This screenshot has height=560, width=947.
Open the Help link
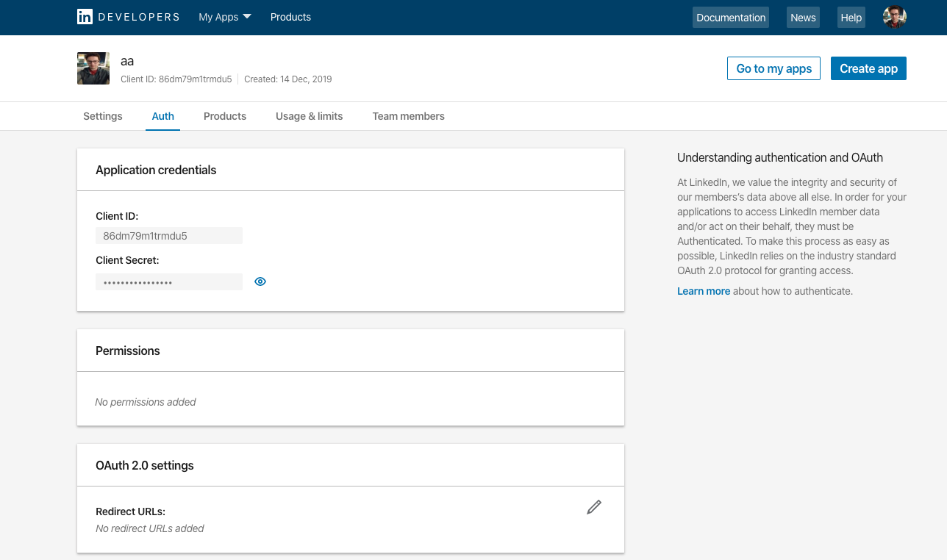coord(851,18)
